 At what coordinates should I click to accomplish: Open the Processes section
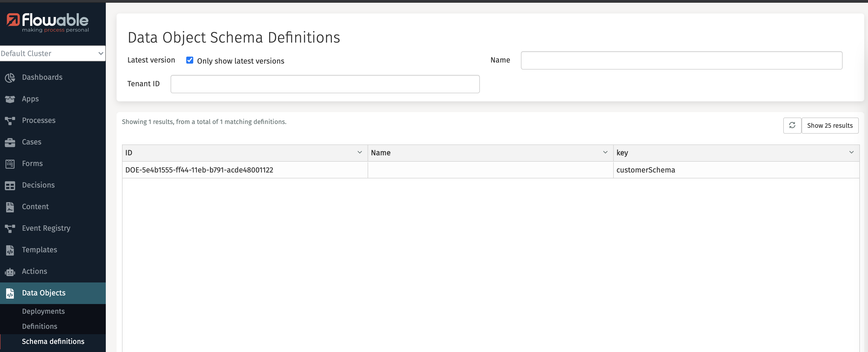coord(38,120)
